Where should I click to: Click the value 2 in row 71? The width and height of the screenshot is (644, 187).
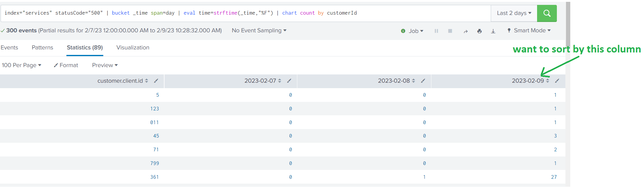pyautogui.click(x=555, y=149)
